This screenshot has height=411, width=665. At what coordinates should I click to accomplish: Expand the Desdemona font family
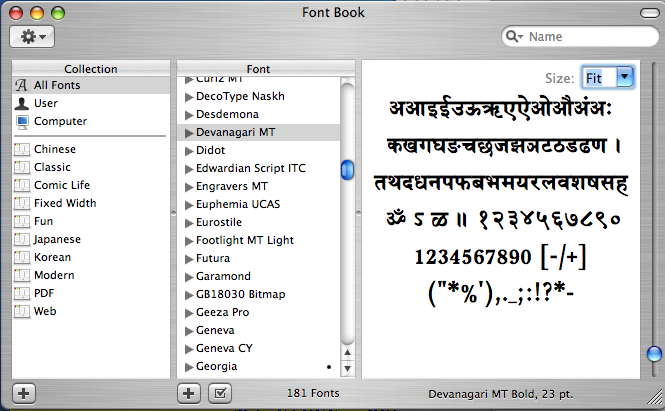click(189, 115)
